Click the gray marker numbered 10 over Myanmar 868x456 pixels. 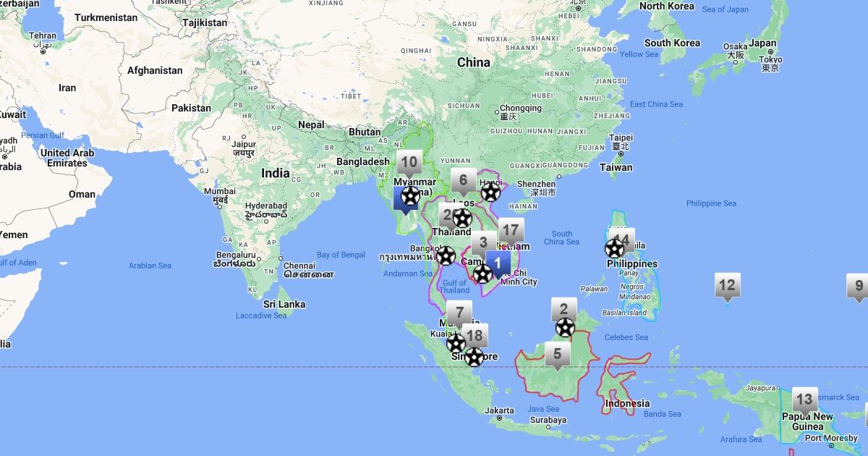[x=409, y=163]
